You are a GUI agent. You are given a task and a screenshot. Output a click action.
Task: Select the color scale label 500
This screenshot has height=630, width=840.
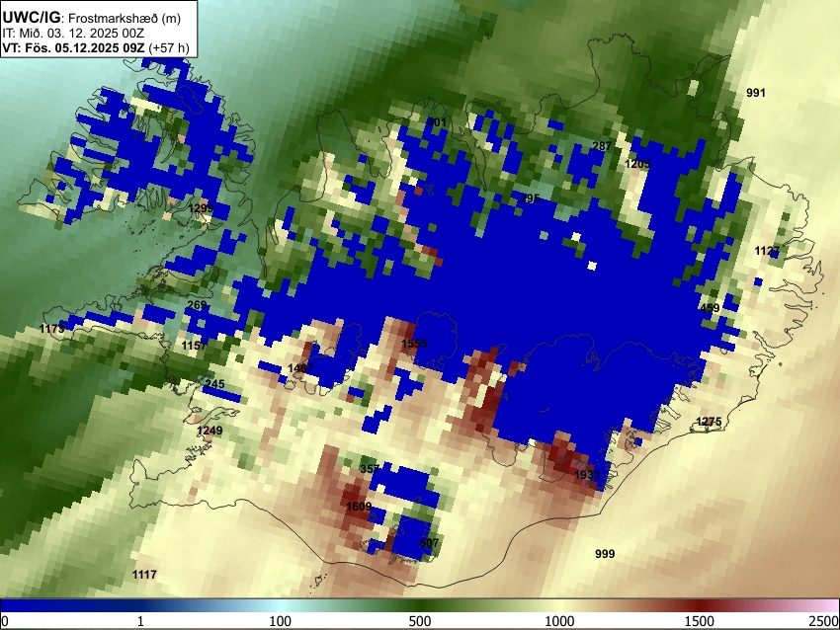point(420,621)
